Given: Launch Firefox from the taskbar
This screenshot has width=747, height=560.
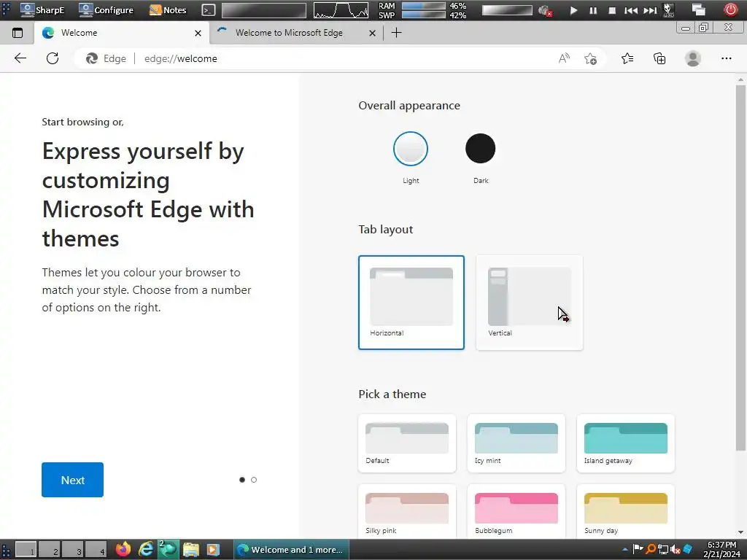Looking at the screenshot, I should (x=123, y=550).
